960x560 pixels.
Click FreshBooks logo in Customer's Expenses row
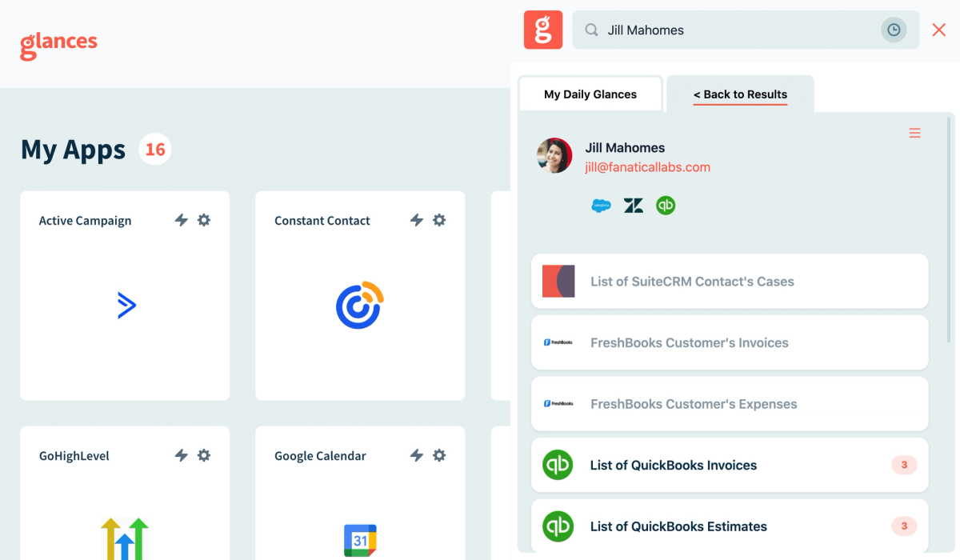tap(558, 404)
